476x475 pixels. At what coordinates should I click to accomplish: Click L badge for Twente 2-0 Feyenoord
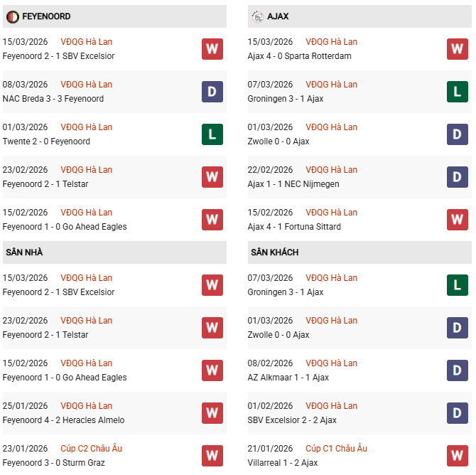[212, 134]
